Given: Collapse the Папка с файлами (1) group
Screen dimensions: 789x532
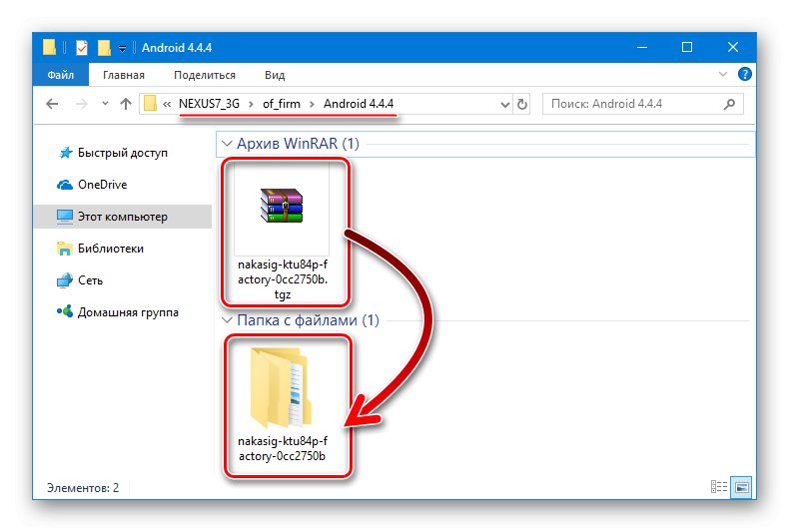Looking at the screenshot, I should tap(227, 320).
